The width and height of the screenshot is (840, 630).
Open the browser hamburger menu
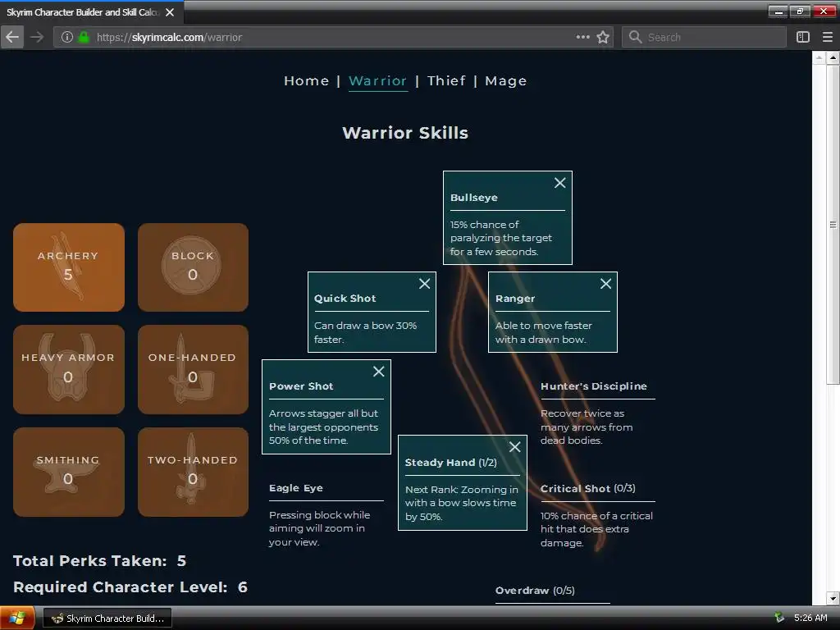pyautogui.click(x=827, y=37)
